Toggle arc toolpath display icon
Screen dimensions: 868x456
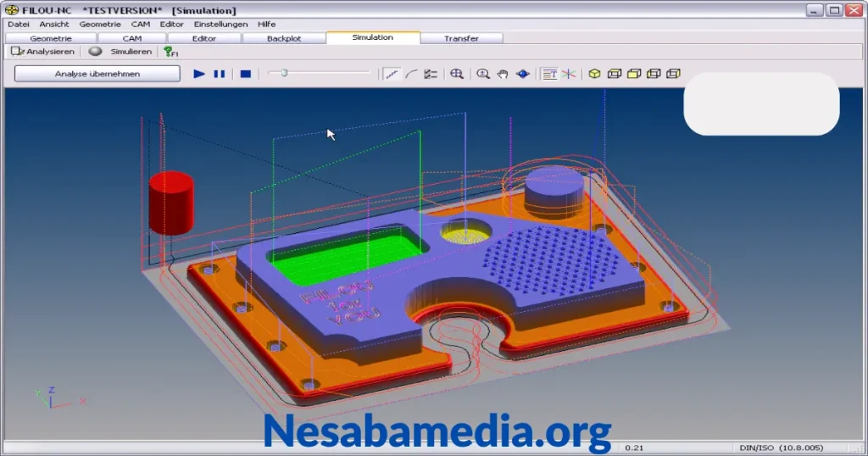click(x=411, y=74)
